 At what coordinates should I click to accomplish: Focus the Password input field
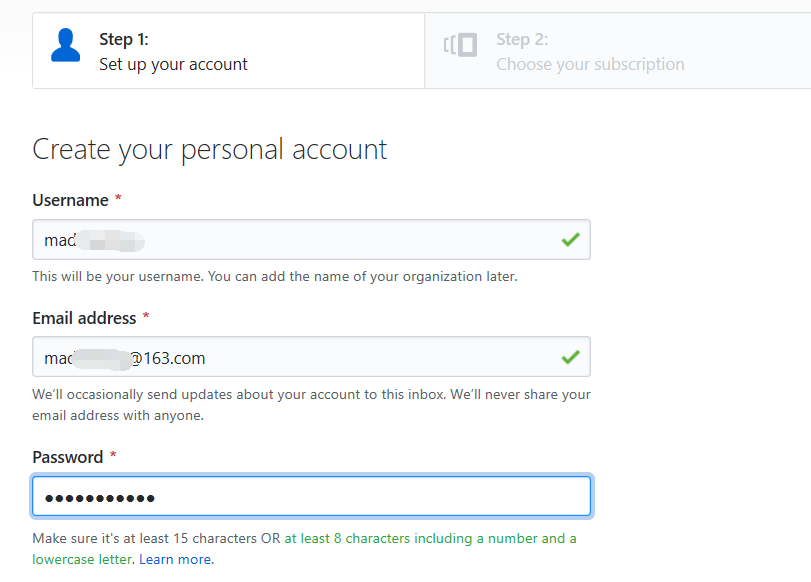(x=311, y=497)
